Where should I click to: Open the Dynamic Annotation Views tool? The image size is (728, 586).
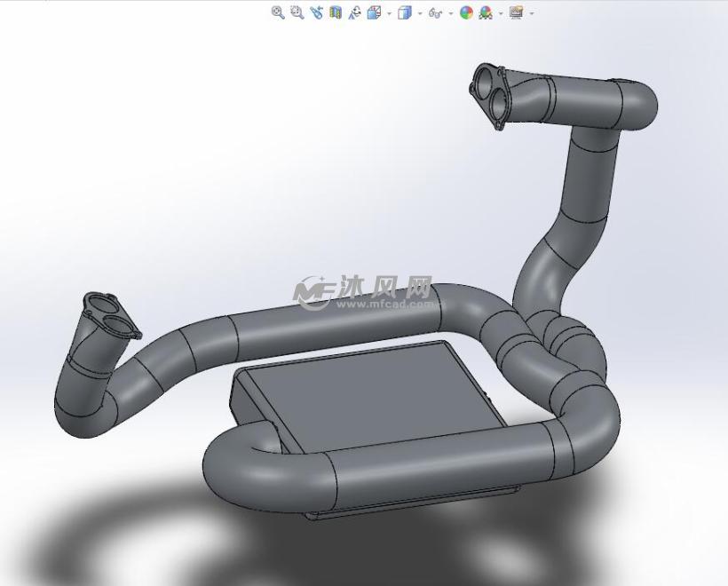353,12
